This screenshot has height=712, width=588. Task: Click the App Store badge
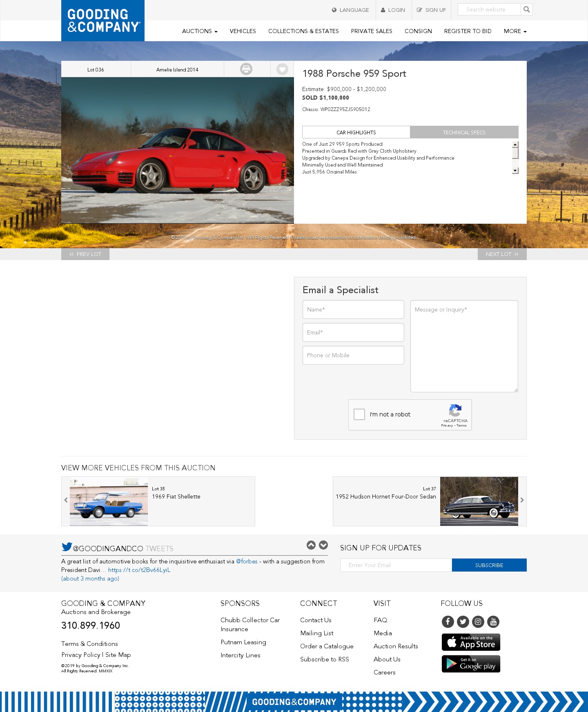(471, 642)
